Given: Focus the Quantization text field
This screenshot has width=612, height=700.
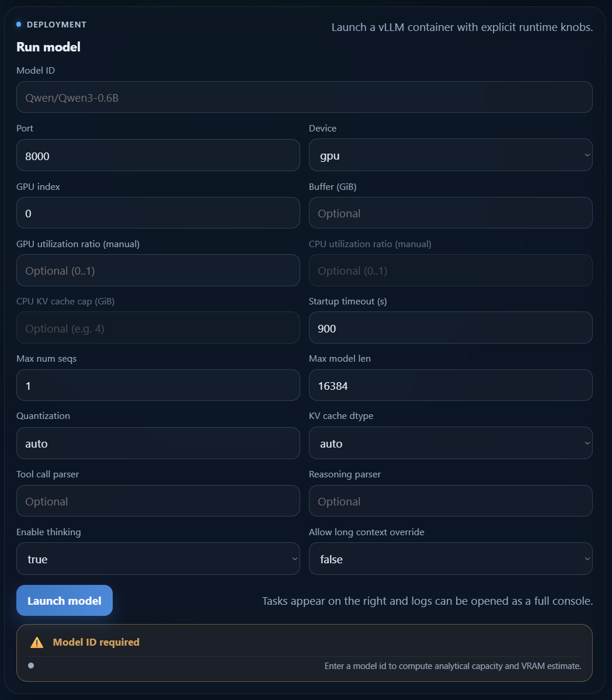Looking at the screenshot, I should [158, 443].
